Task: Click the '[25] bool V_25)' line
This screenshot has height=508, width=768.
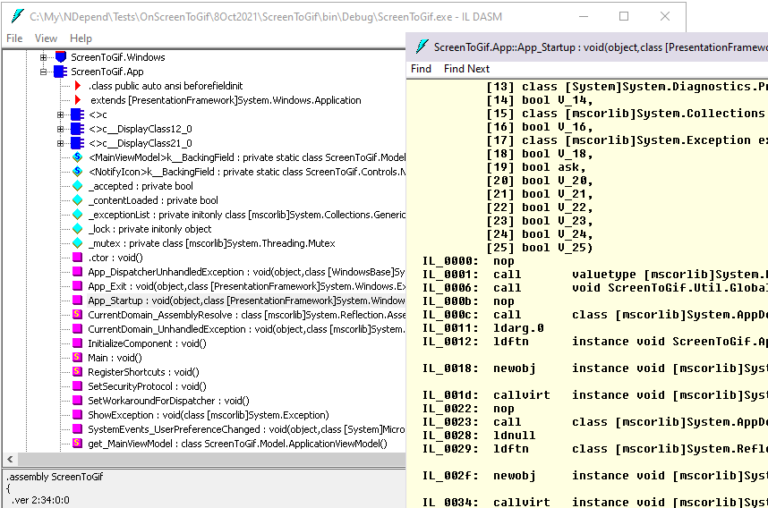Action: (x=539, y=247)
